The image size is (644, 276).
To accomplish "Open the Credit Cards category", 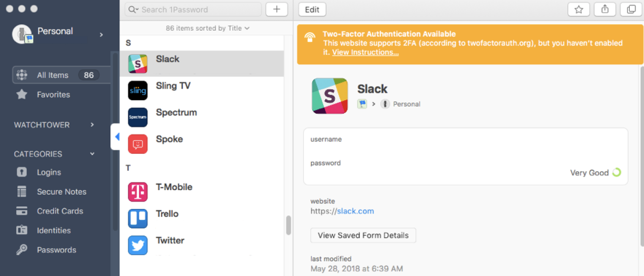I will pyautogui.click(x=60, y=211).
